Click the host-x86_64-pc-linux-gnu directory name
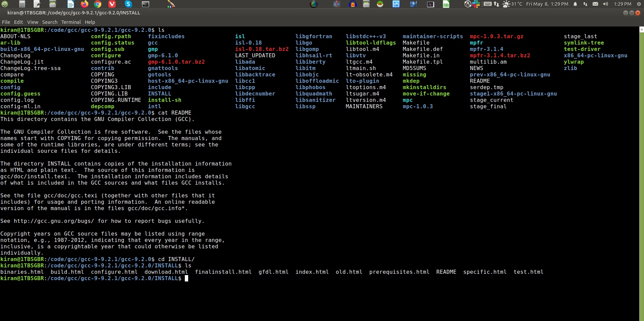Viewport: 644px width, 321px height. (188, 81)
